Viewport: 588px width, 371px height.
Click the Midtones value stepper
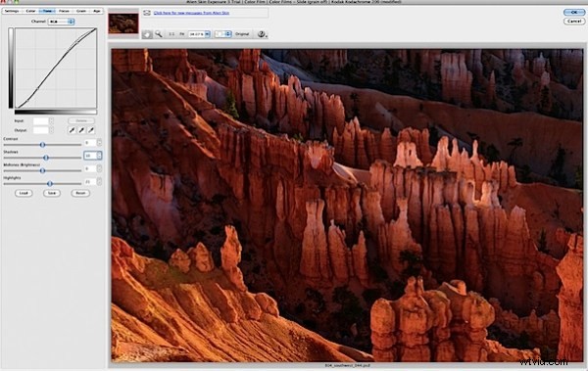99,168
